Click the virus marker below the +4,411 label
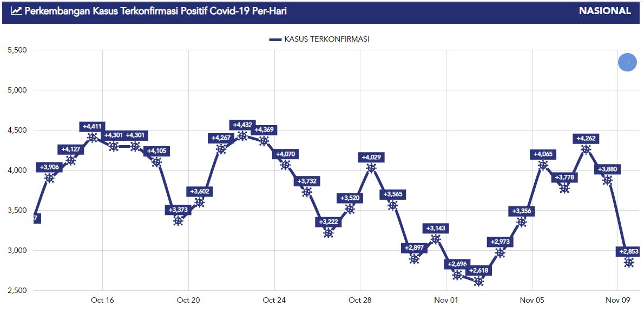The width and height of the screenshot is (644, 313). pos(92,138)
